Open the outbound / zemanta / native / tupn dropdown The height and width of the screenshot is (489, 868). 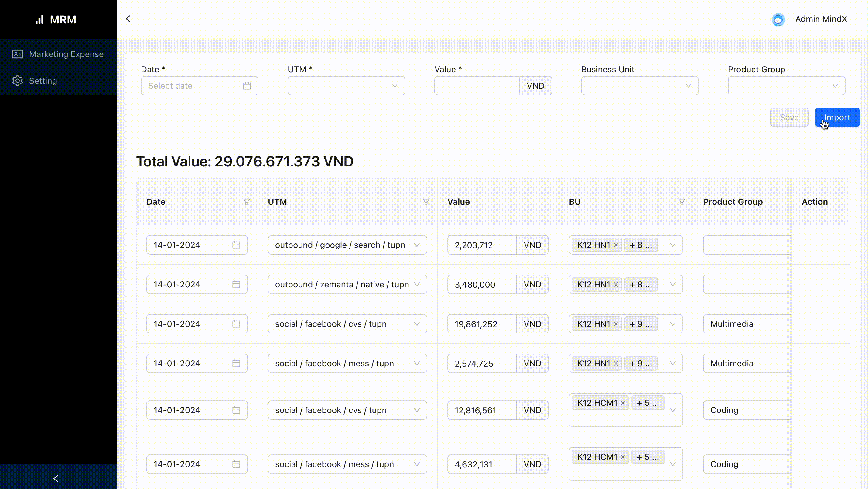(x=347, y=284)
